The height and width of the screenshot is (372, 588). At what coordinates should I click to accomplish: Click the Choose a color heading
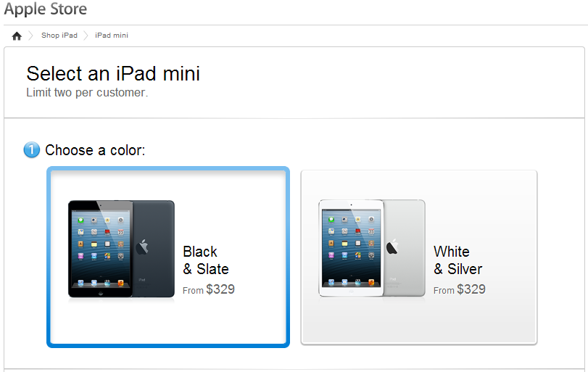[95, 150]
